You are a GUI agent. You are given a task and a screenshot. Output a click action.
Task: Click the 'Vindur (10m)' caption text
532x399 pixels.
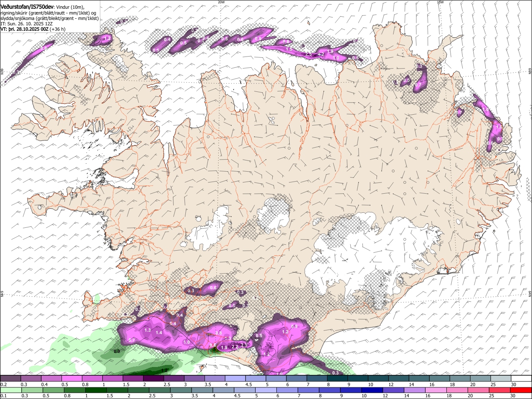coord(70,7)
